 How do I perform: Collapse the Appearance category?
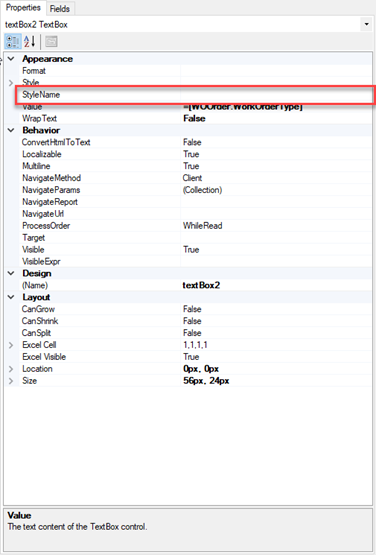pyautogui.click(x=11, y=59)
